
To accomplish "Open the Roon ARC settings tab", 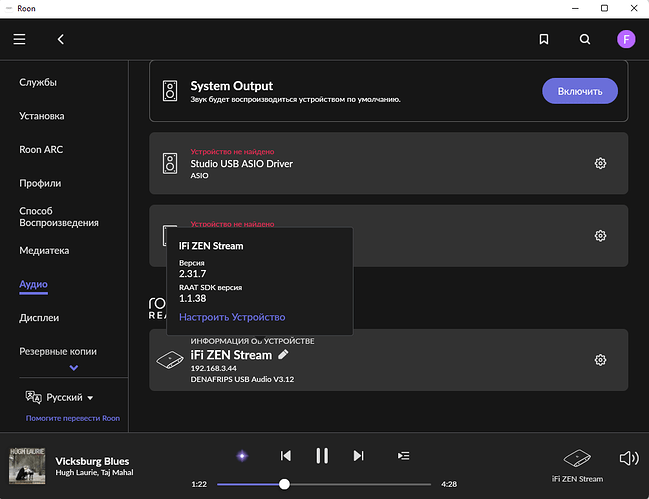I will 41,149.
